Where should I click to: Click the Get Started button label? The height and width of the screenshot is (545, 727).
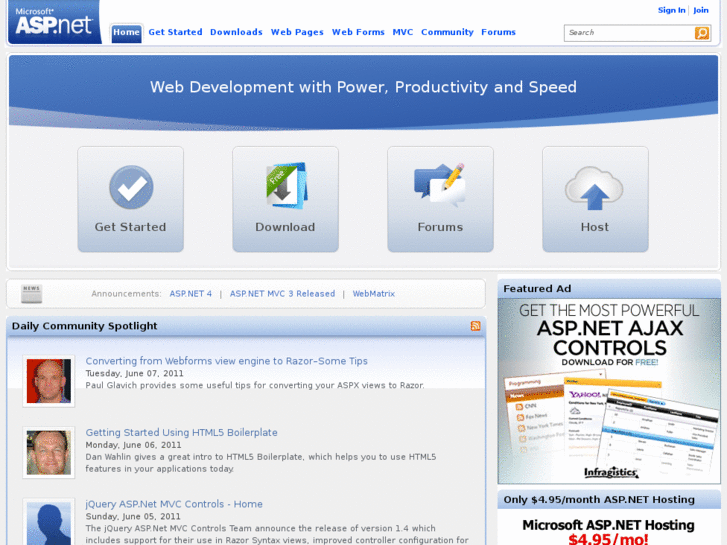tap(130, 227)
